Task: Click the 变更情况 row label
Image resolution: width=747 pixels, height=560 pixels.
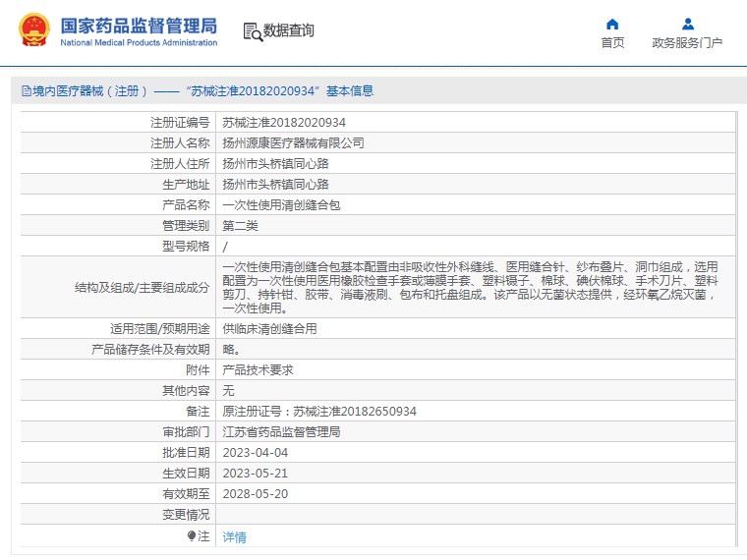Action: coord(186,514)
